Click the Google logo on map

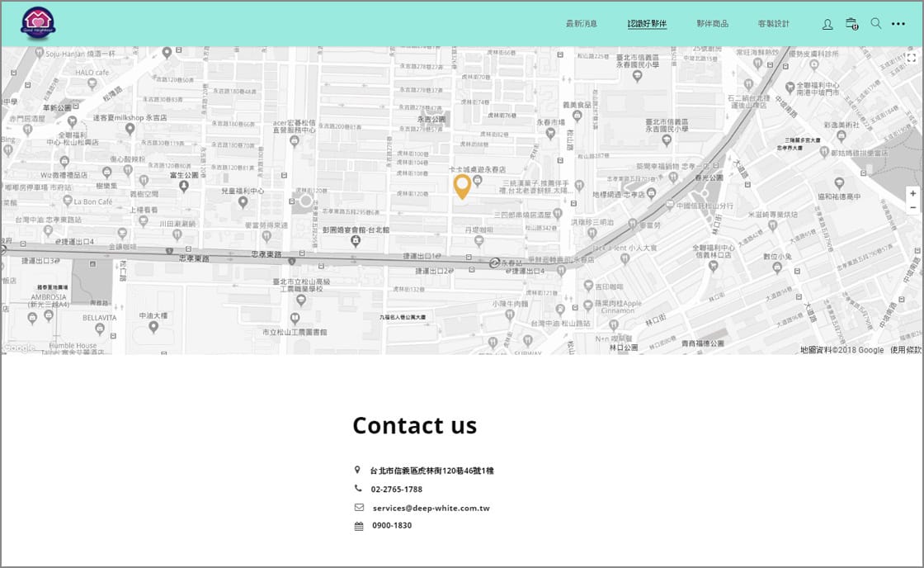(x=19, y=348)
